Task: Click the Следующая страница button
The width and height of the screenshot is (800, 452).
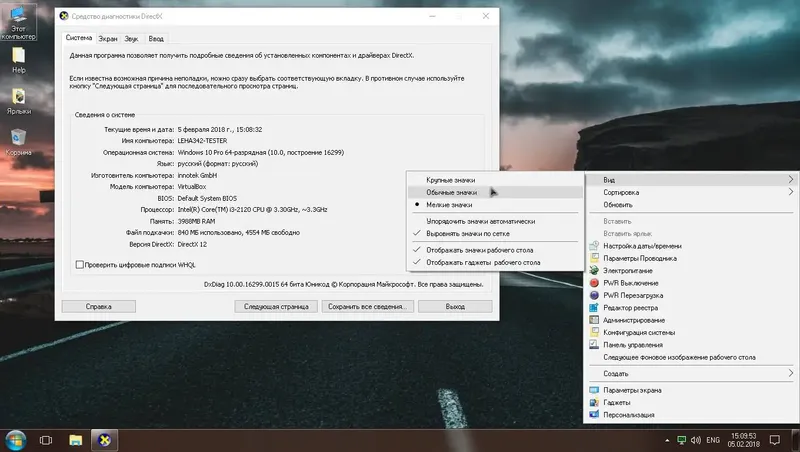Action: [276, 307]
